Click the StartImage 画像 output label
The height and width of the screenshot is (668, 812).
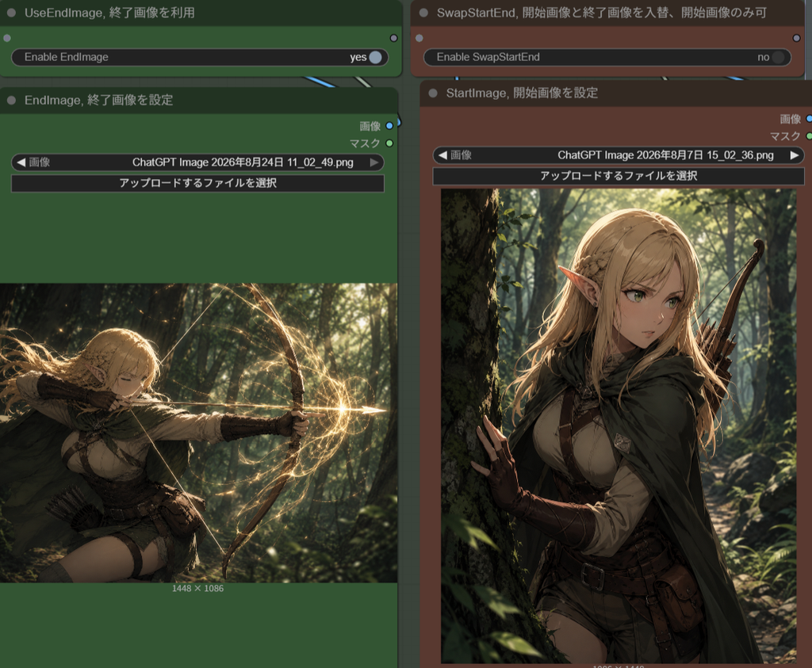791,119
